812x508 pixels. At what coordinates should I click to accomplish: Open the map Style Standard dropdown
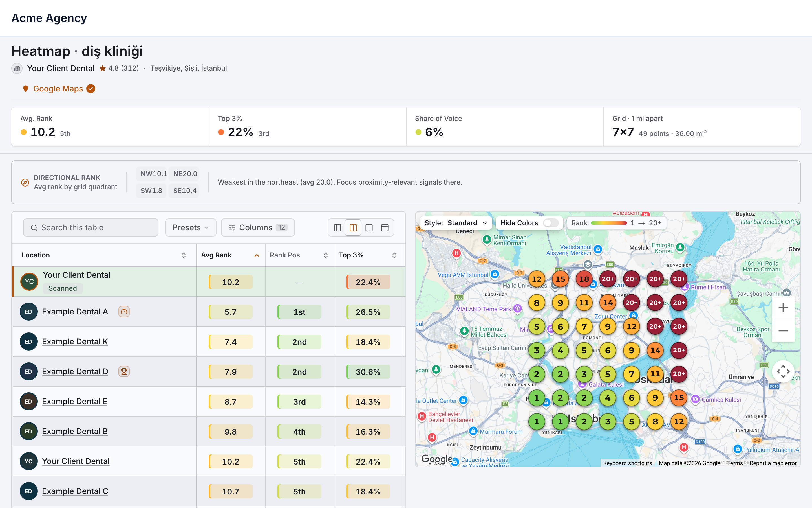pyautogui.click(x=456, y=223)
